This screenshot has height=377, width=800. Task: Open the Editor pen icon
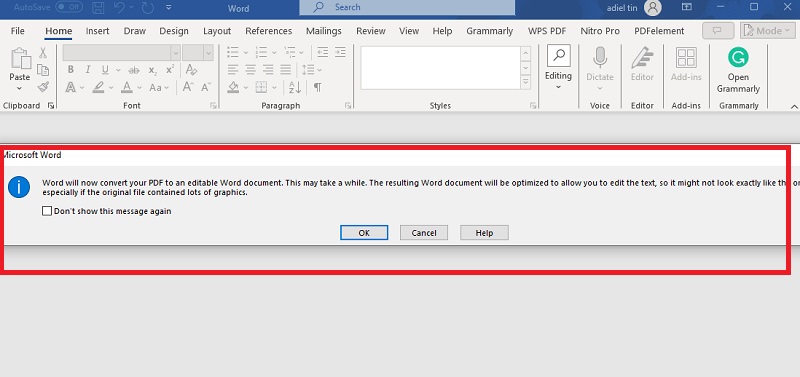coord(642,57)
